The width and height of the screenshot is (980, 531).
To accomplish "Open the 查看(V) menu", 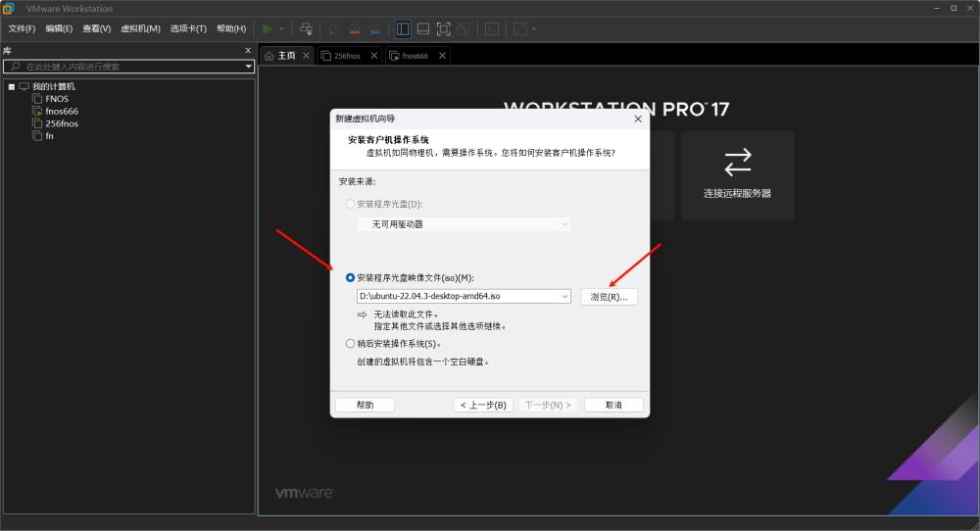I will tap(97, 28).
